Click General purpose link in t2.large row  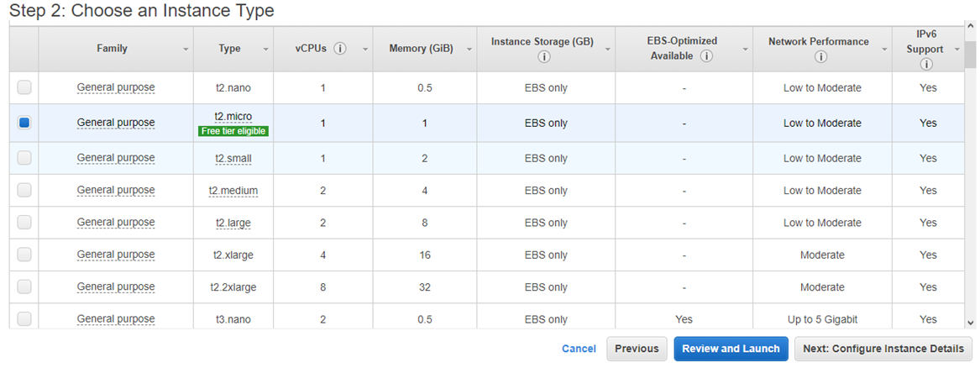pyautogui.click(x=116, y=223)
